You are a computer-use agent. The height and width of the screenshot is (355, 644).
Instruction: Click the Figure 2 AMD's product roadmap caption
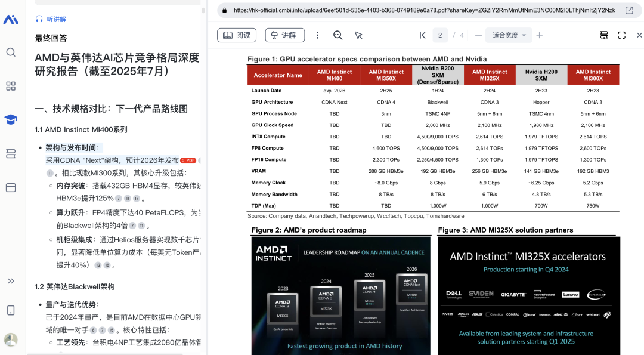click(x=309, y=230)
